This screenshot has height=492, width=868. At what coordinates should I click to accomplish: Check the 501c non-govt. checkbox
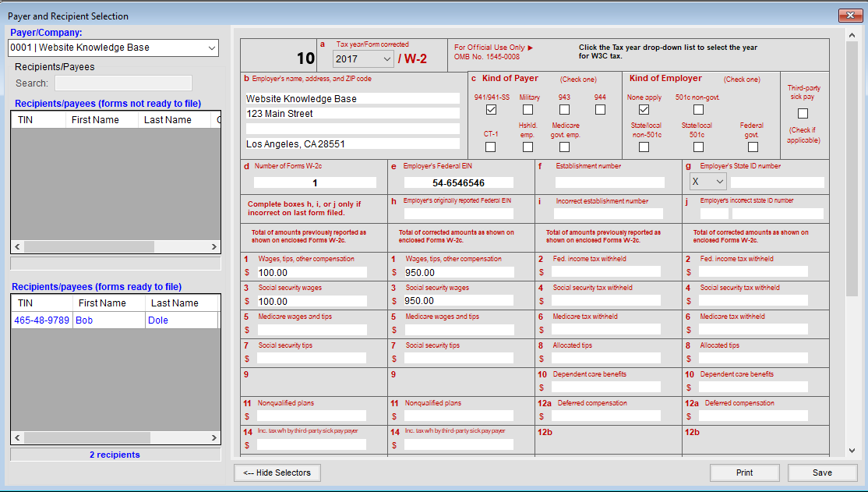click(699, 110)
